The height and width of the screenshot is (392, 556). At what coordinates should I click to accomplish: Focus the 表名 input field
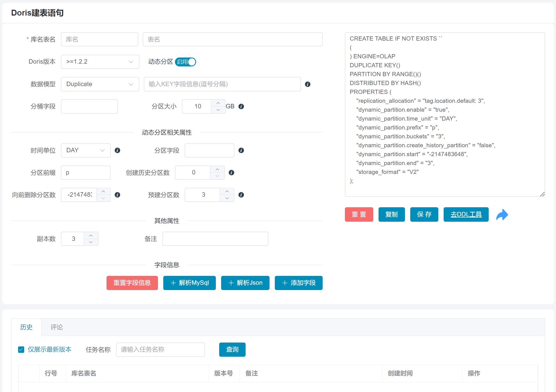point(233,39)
